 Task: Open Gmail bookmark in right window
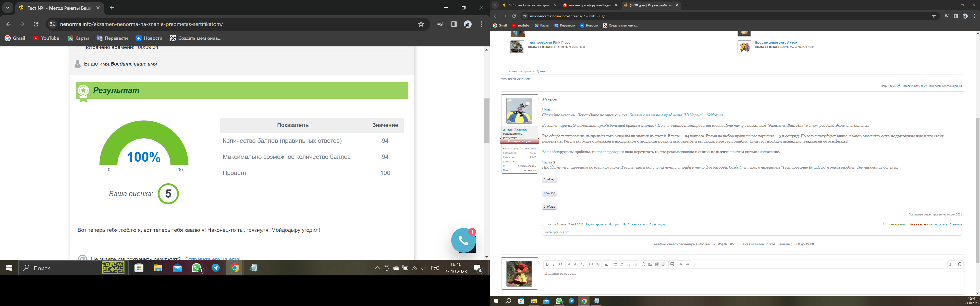[500, 25]
